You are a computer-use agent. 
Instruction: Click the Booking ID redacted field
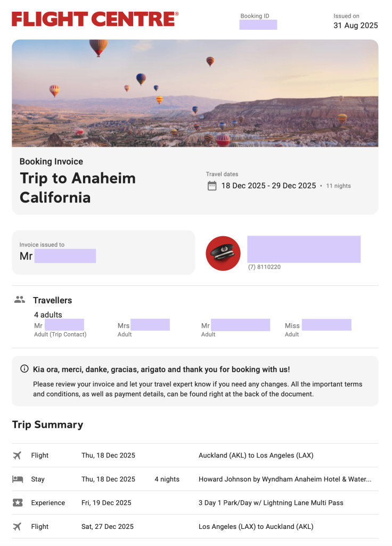[258, 25]
